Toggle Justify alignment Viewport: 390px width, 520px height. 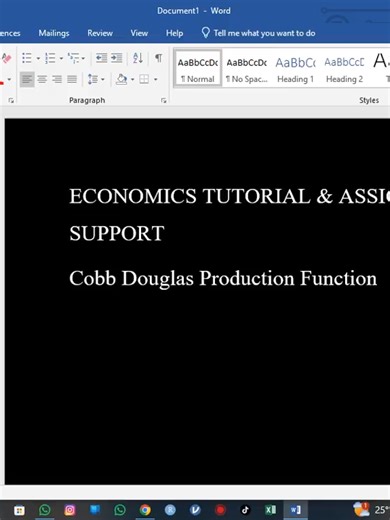(x=72, y=79)
